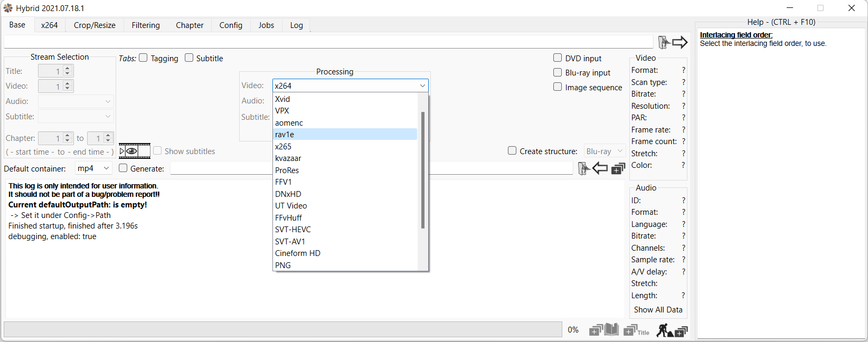The image size is (868, 342).
Task: Click the add Title to queue icon
Action: [x=636, y=330]
